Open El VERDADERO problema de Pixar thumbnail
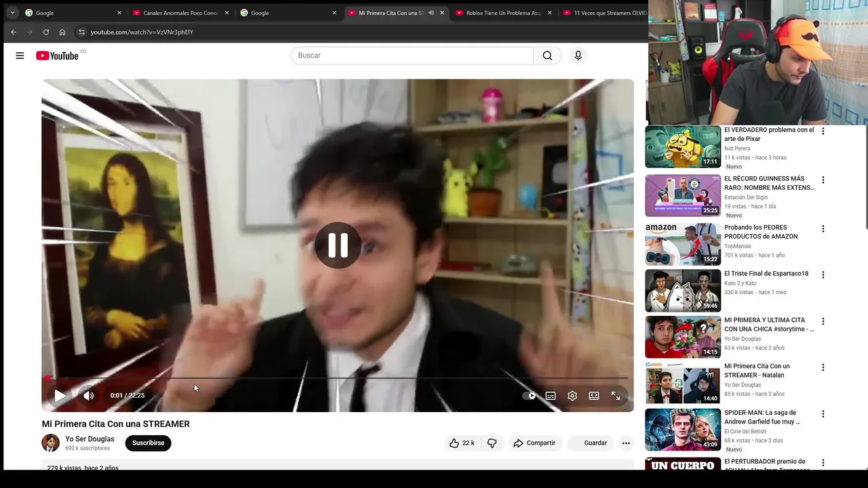868x488 pixels. point(683,146)
